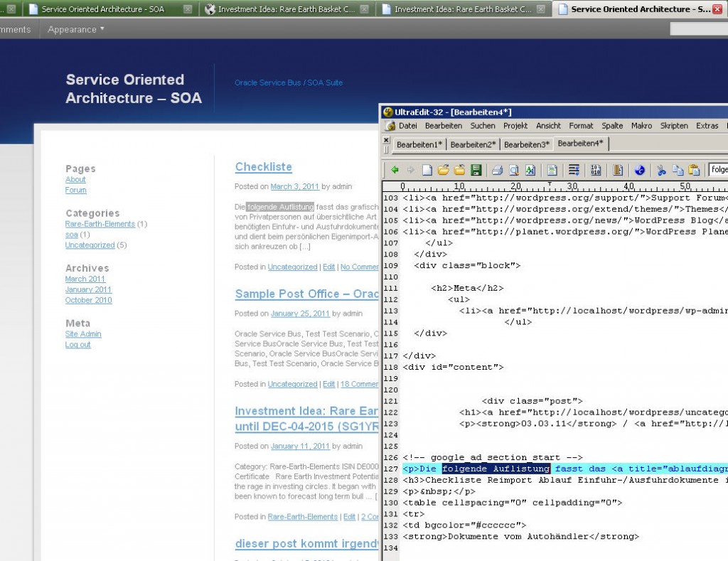Click browser page search box top right
This screenshot has height=561, width=728.
point(699,28)
